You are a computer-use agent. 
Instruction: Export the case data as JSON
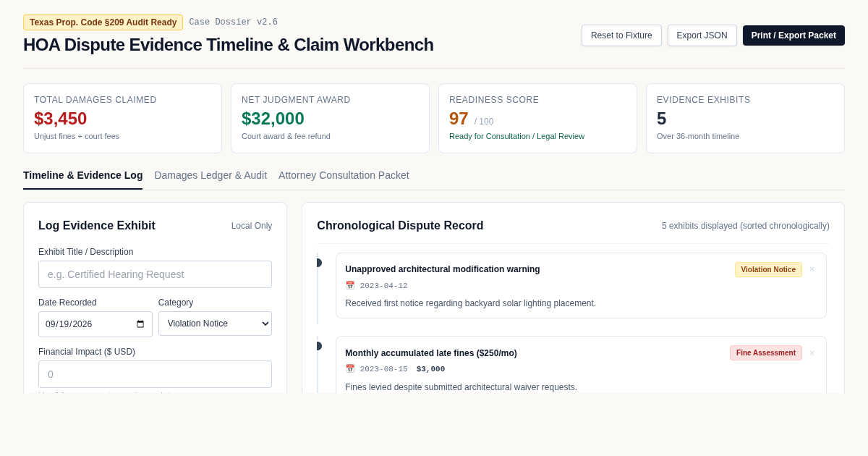pyautogui.click(x=702, y=35)
